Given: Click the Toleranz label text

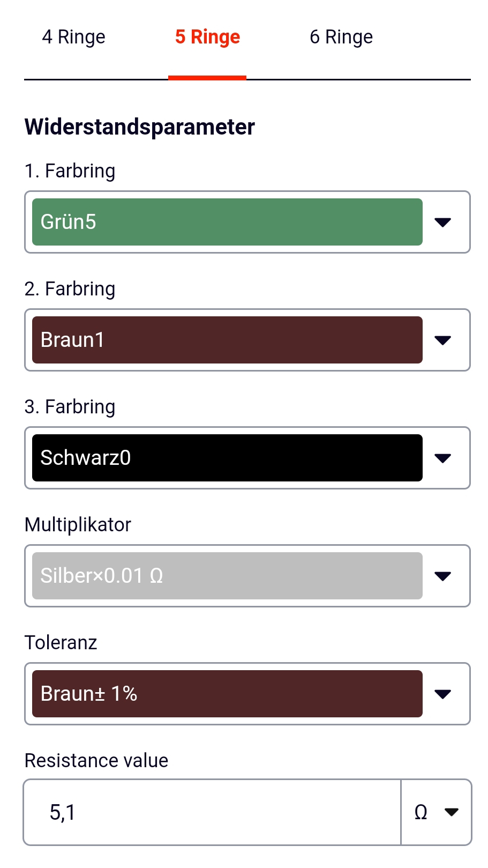Looking at the screenshot, I should [x=61, y=642].
